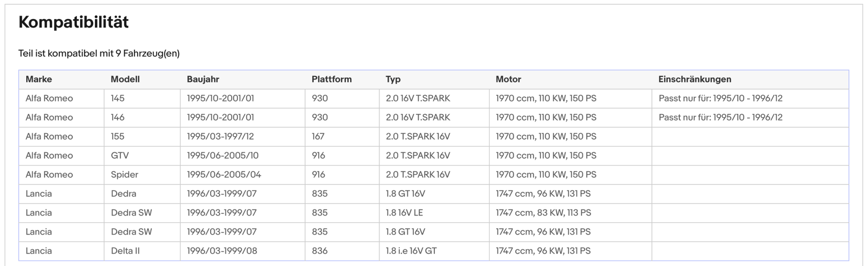
Task: Click Baujahr '1995/06-2005/10'
Action: [x=223, y=156]
